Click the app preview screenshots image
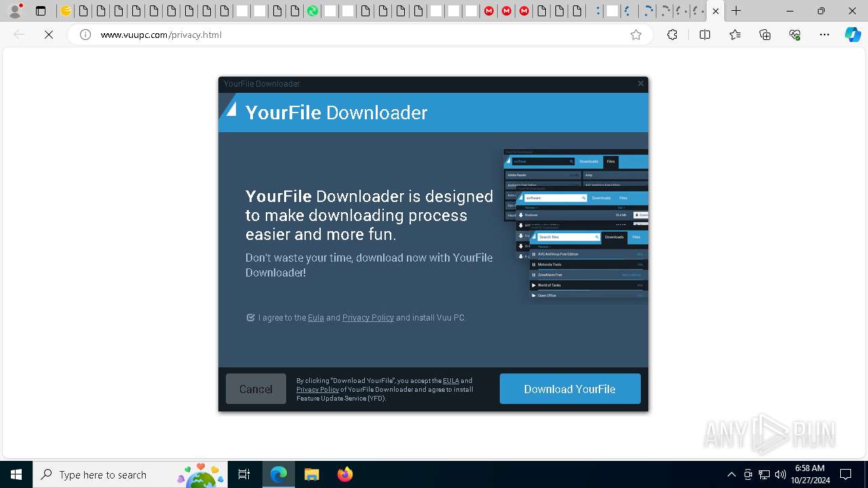The width and height of the screenshot is (868, 488). click(x=576, y=226)
